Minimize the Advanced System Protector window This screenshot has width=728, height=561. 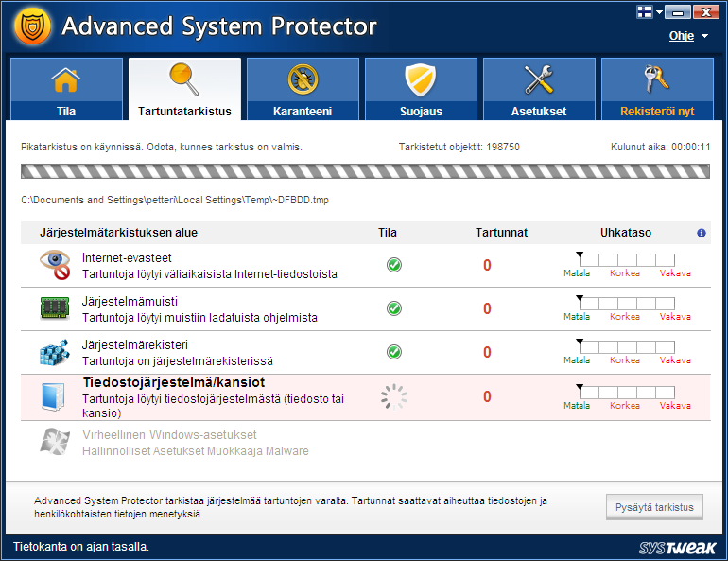point(678,12)
